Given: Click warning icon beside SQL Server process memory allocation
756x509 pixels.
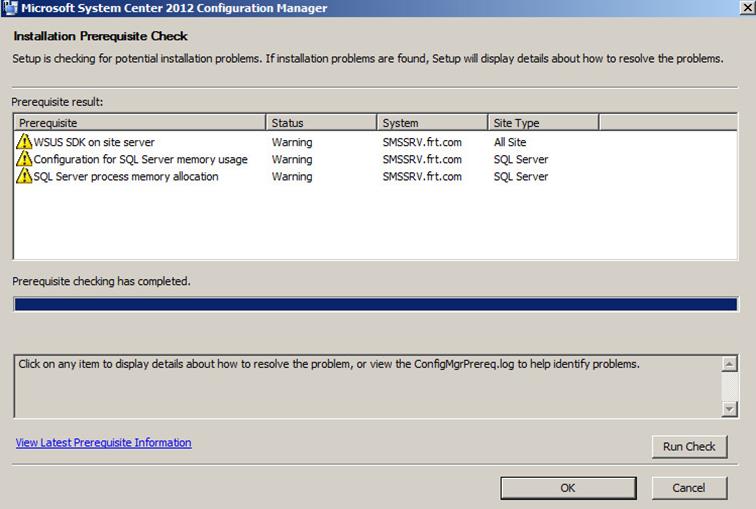Looking at the screenshot, I should (x=24, y=176).
